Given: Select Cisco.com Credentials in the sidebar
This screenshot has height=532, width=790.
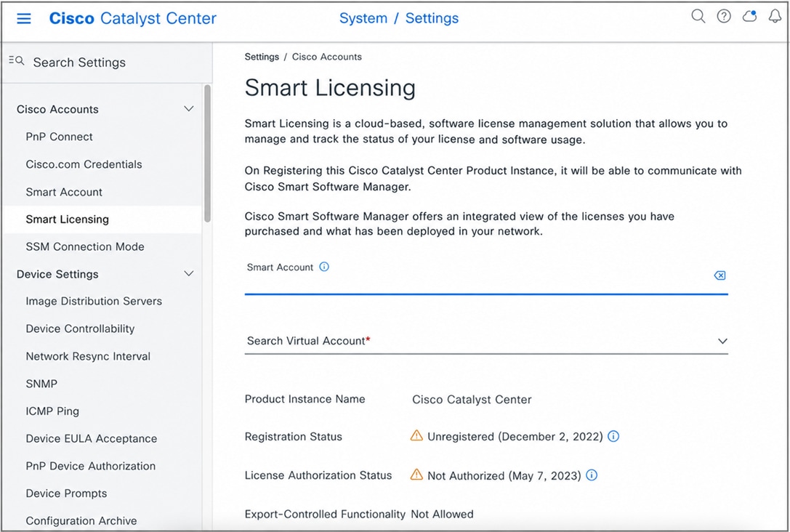Looking at the screenshot, I should 84,164.
